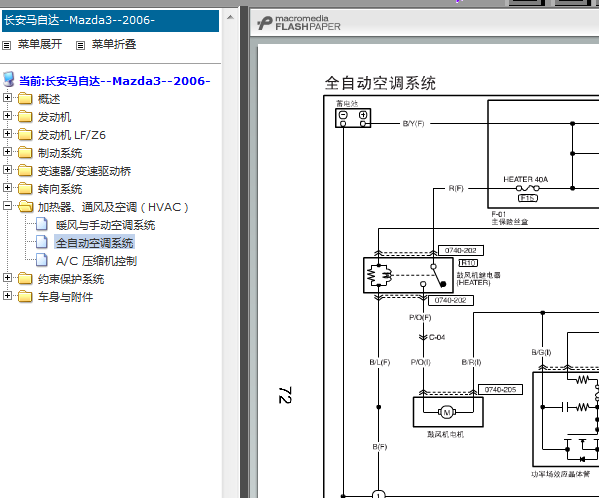Expand the 发动机 LF/Z6 folder node

(7, 134)
